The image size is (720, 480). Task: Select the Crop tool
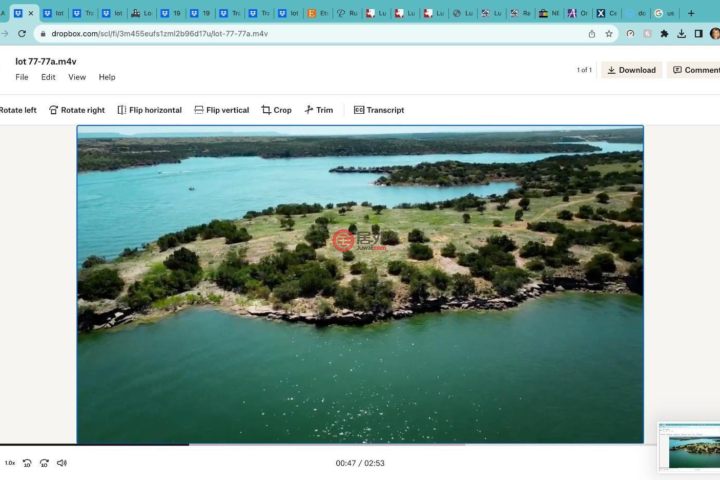pyautogui.click(x=277, y=110)
